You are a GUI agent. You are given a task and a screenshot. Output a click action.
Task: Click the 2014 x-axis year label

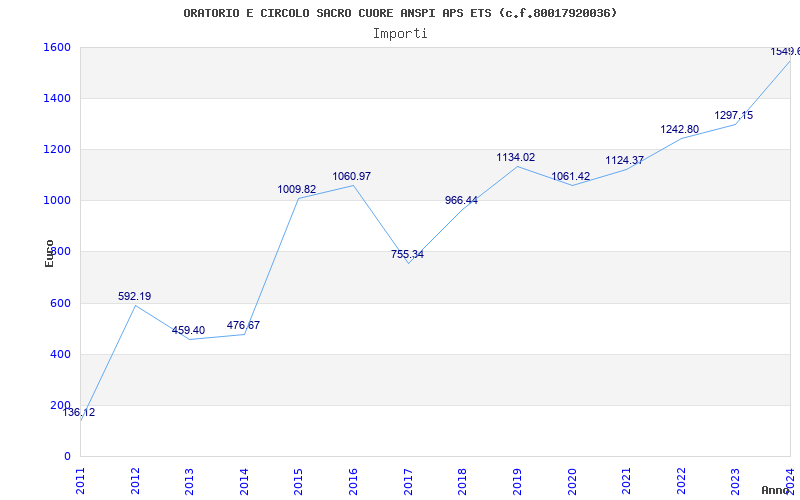(244, 481)
